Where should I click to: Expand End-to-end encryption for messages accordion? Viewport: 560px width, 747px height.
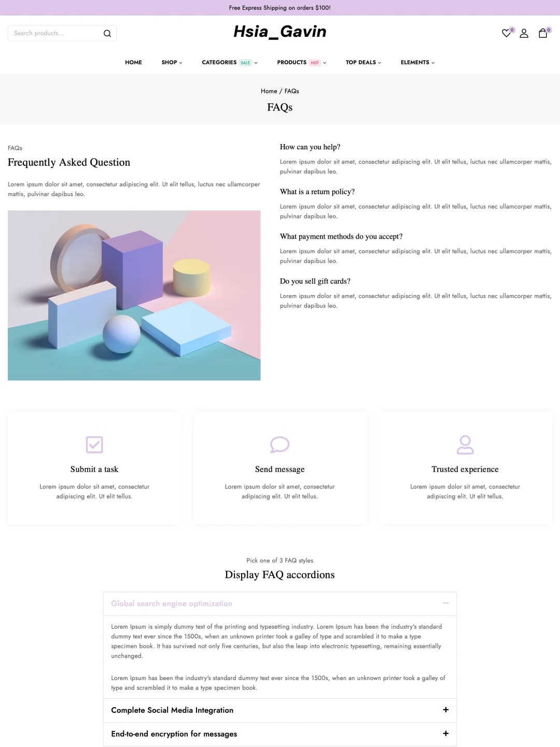[x=445, y=734]
